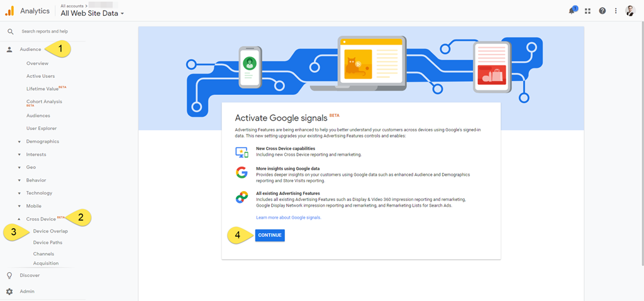Open Learn more about Google signals link

pos(289,217)
